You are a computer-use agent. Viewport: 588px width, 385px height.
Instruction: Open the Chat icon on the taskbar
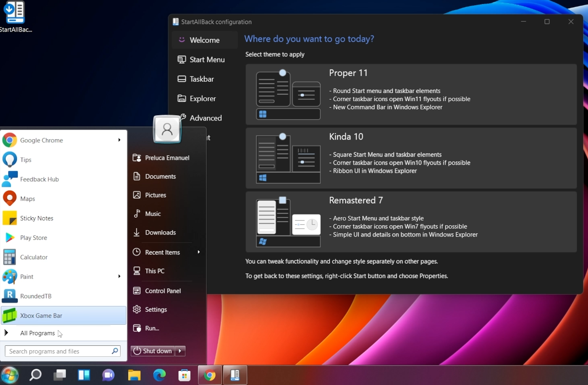[x=108, y=375]
